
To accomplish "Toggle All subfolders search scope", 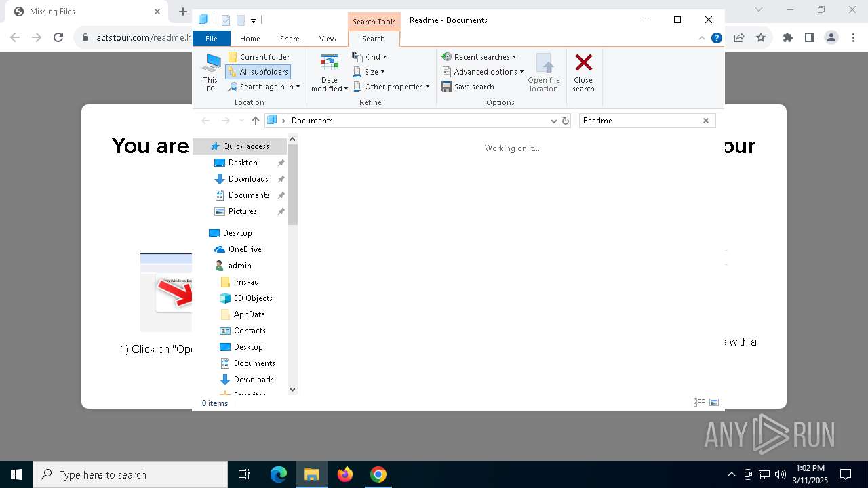I will tap(258, 72).
